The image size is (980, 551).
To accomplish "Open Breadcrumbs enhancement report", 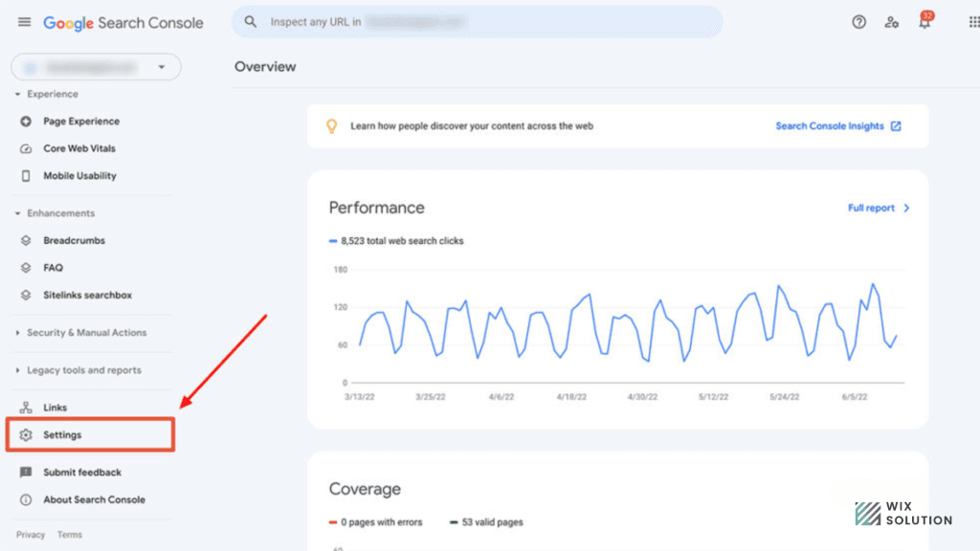I will tap(74, 240).
